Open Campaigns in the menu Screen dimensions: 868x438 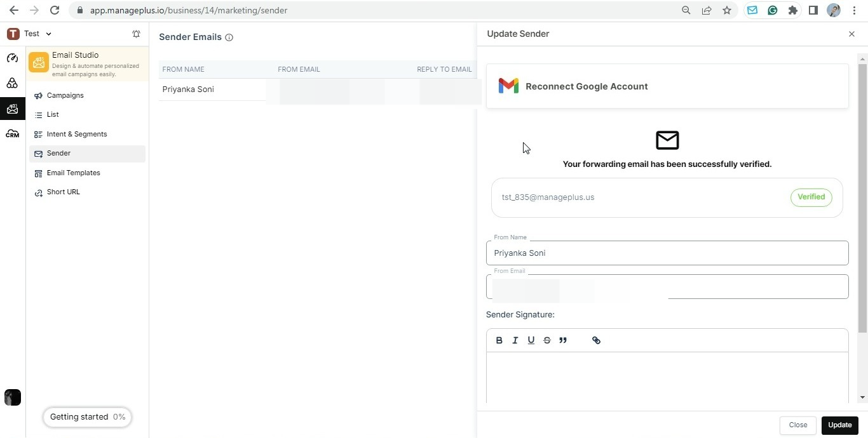click(87, 95)
